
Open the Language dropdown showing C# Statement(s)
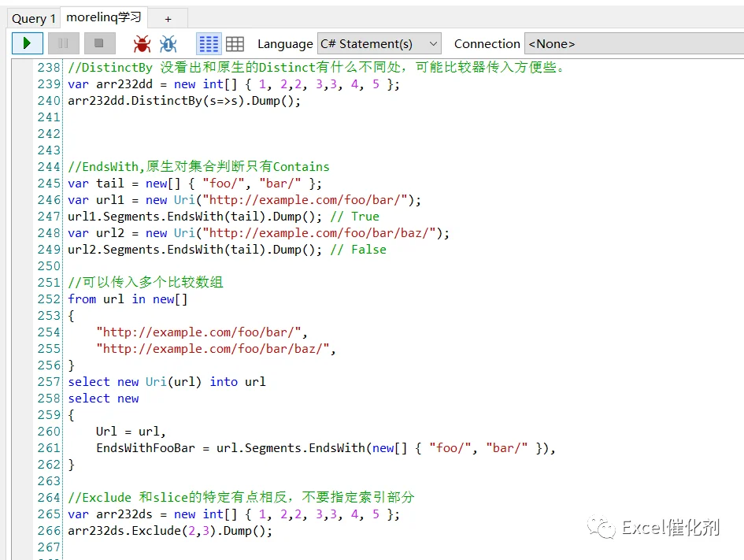pyautogui.click(x=379, y=43)
